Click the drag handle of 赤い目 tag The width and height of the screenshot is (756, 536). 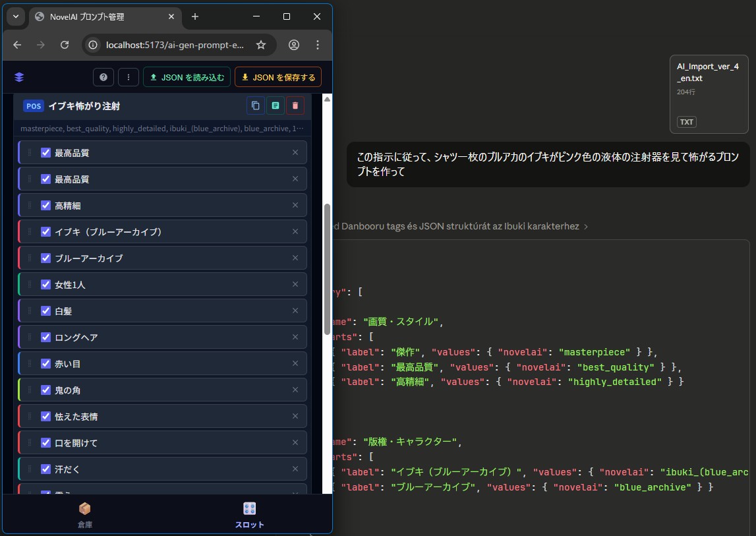[x=29, y=363]
